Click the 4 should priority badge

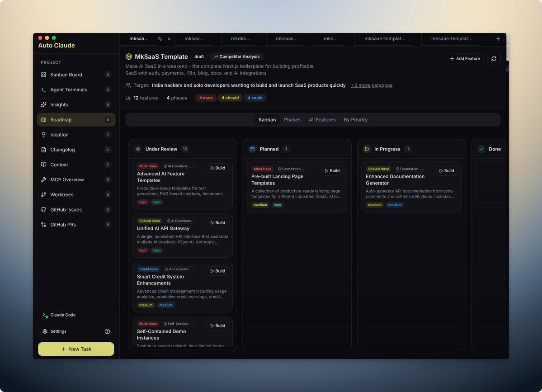(230, 98)
